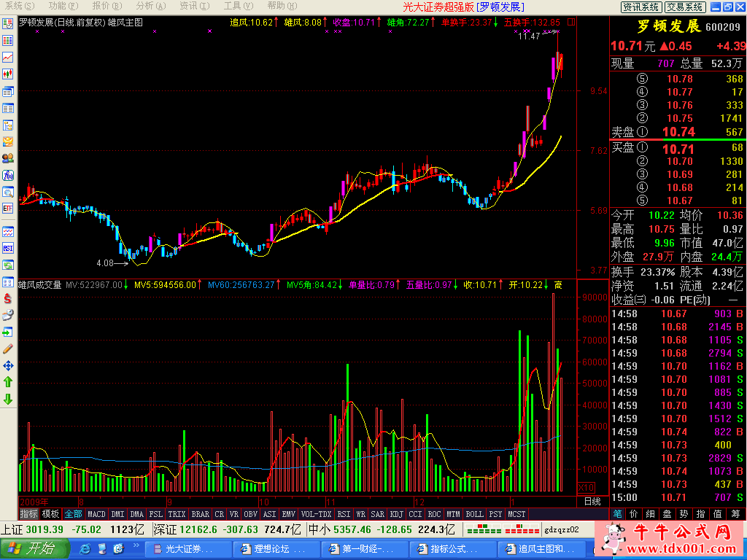Open the tree hierarchy icon in sidebar
Image resolution: width=747 pixels, height=560 pixels.
click(7, 125)
